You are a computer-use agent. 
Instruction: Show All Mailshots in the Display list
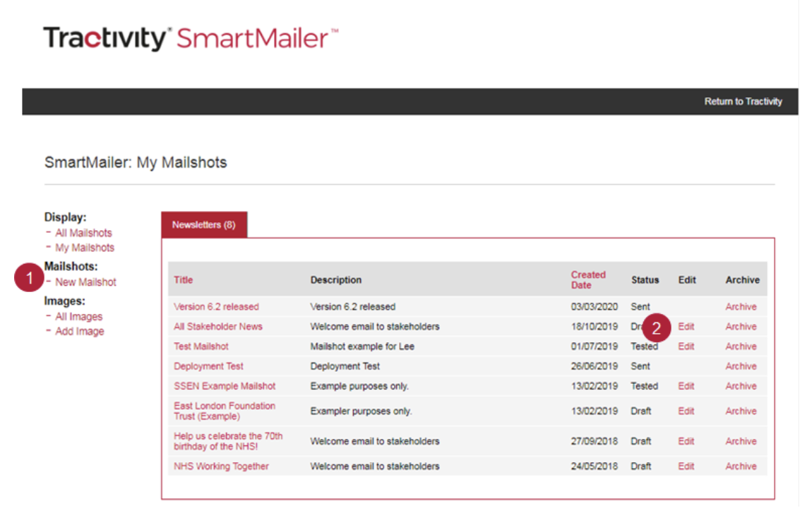83,233
